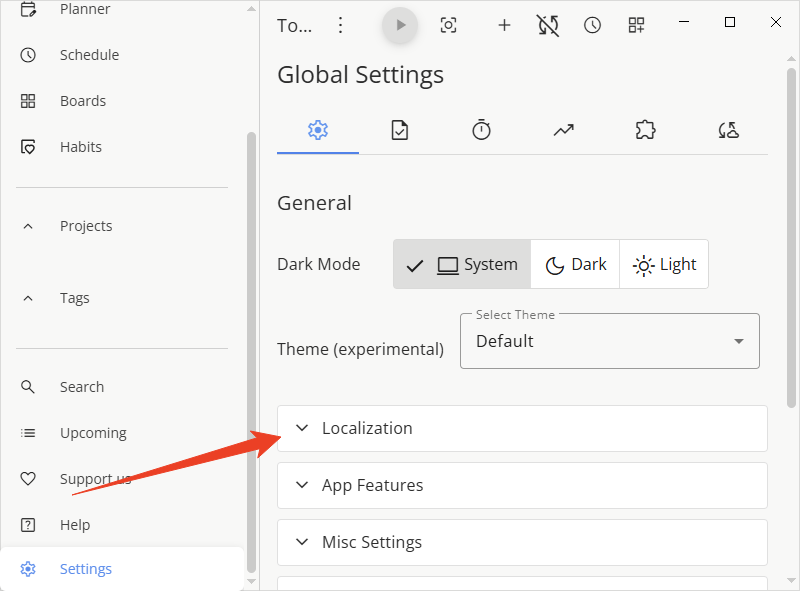Switch to the stopwatch settings tab
Screen dimensions: 800x591
[481, 129]
